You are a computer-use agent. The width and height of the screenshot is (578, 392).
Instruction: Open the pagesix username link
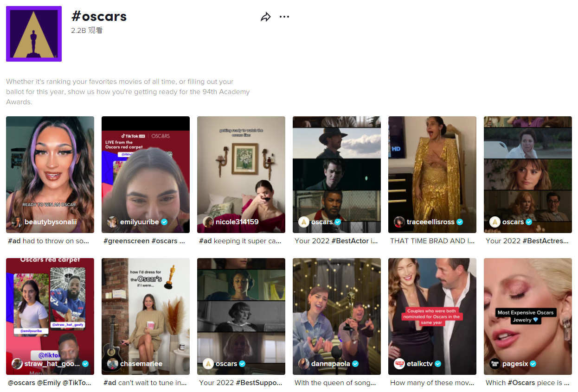point(515,364)
